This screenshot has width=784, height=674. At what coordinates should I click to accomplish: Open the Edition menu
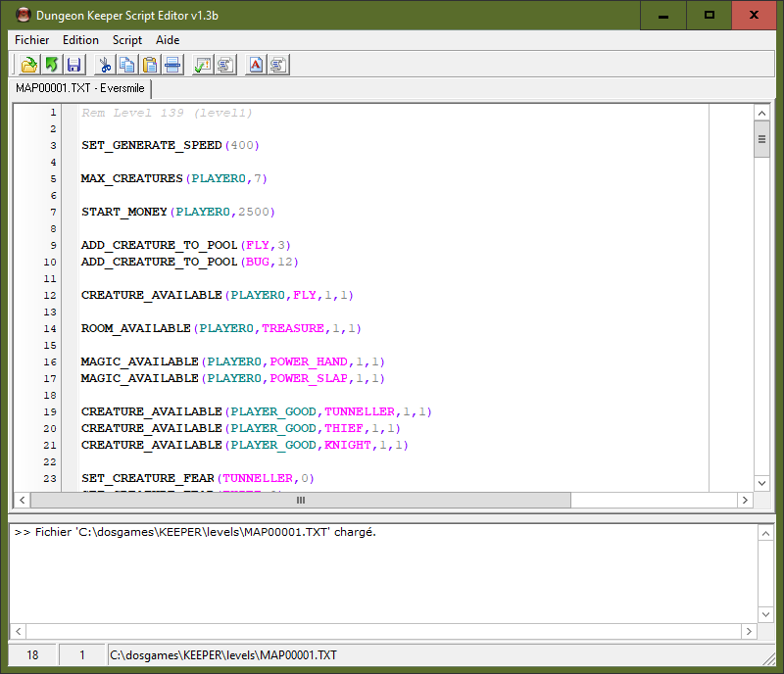[80, 40]
